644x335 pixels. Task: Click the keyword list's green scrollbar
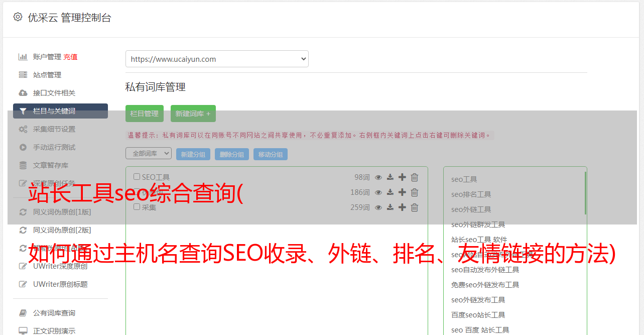pyautogui.click(x=585, y=193)
